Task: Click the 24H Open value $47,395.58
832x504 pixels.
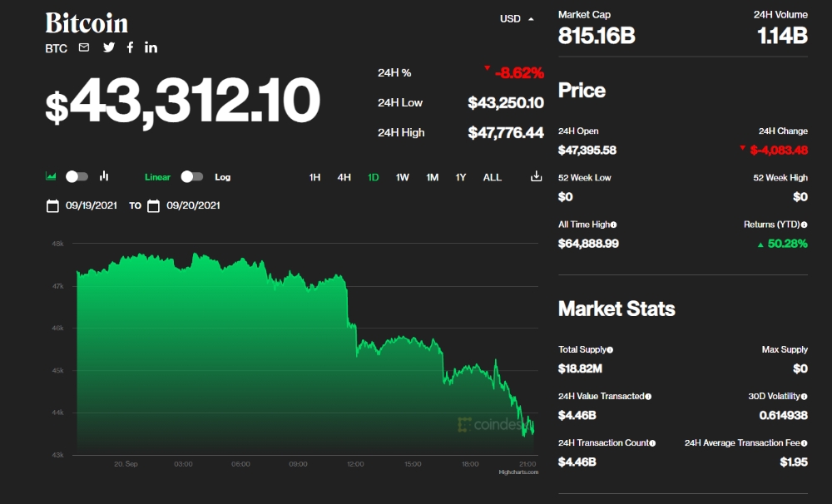Action: tap(587, 151)
